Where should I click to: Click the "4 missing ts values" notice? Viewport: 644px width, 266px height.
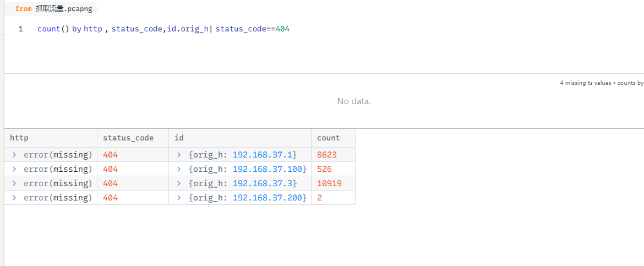[585, 83]
